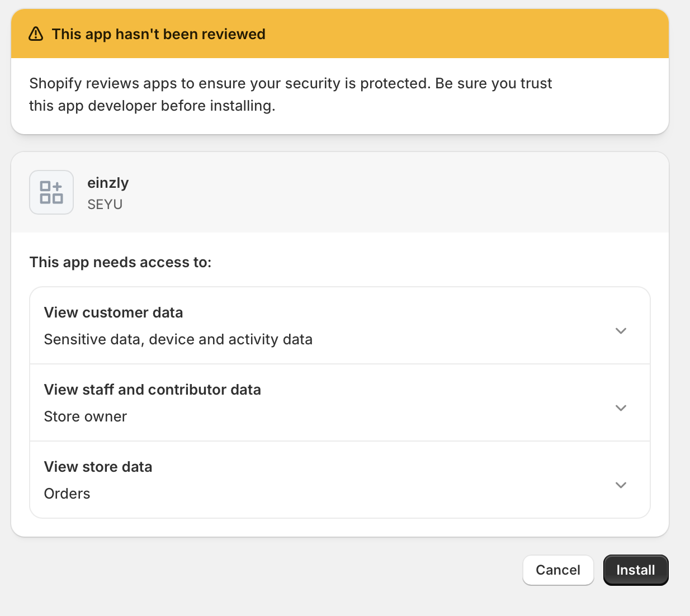Expand the View store data chevron

[621, 485]
